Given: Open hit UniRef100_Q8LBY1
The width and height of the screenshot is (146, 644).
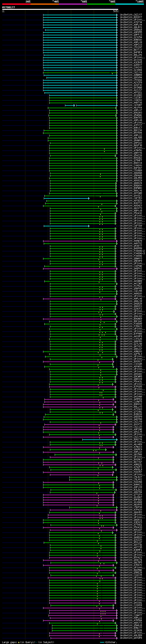Looking at the screenshot, I should click(131, 27).
